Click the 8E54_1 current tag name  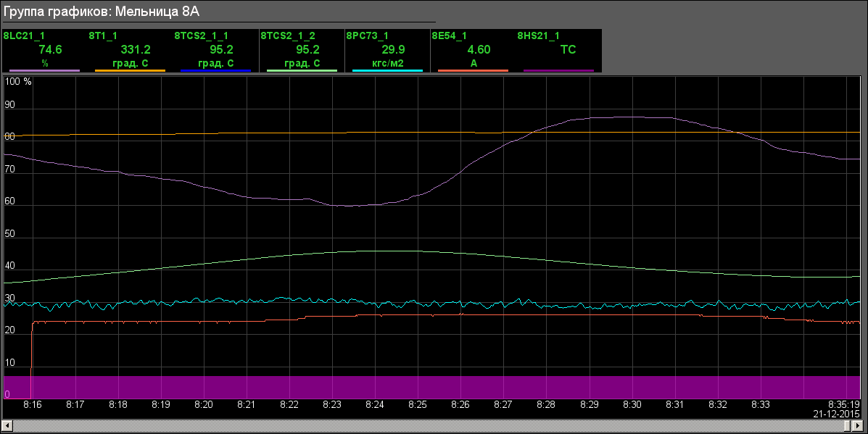coord(449,35)
